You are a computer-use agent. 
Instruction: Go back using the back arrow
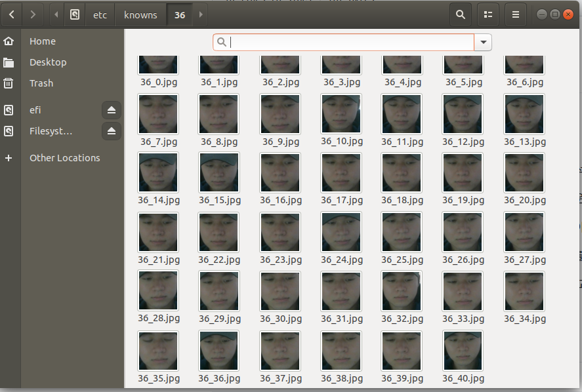[12, 15]
